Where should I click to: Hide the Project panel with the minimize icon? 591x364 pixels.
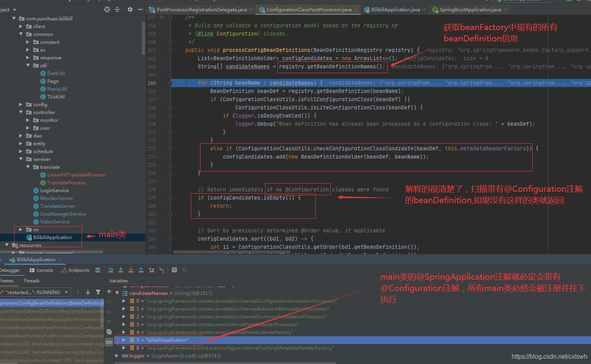140,9
